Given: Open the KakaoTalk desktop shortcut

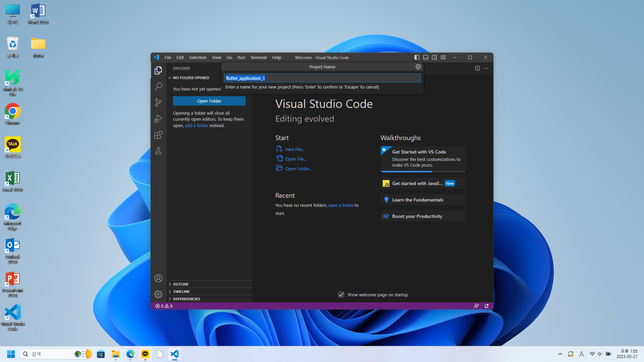Looking at the screenshot, I should pyautogui.click(x=13, y=147).
